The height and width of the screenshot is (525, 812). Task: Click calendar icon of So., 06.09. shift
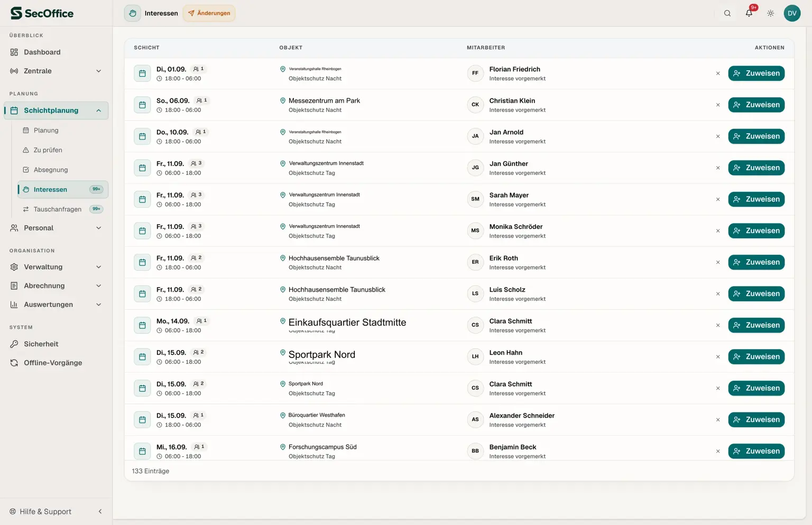click(x=142, y=105)
